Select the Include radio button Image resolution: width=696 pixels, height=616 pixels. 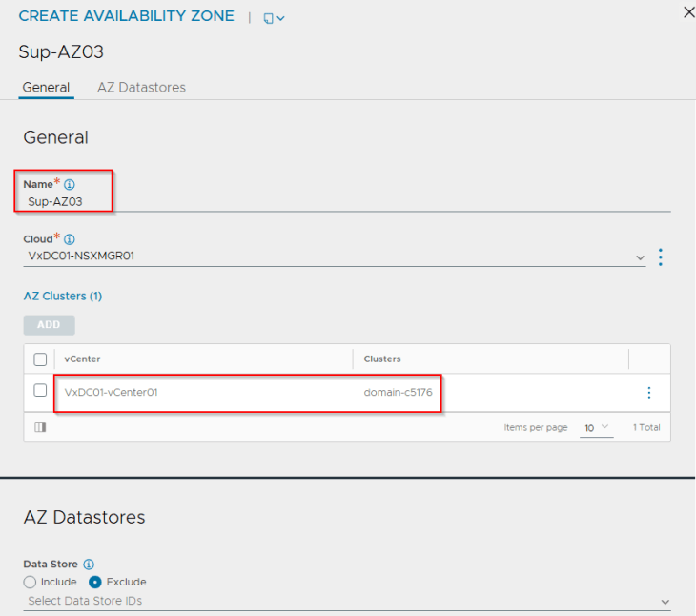30,582
